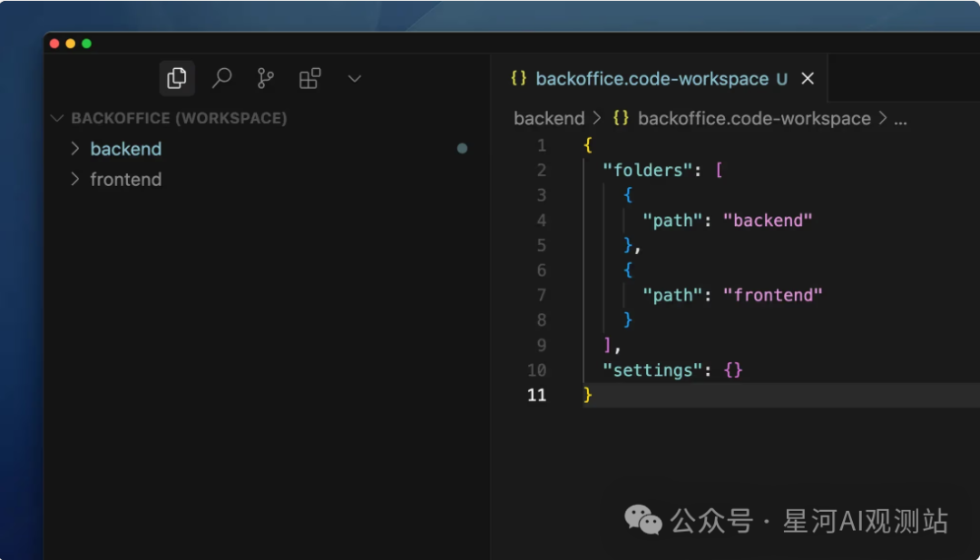Collapse the BACKOFFICE (WORKSPACE) section

pyautogui.click(x=57, y=118)
